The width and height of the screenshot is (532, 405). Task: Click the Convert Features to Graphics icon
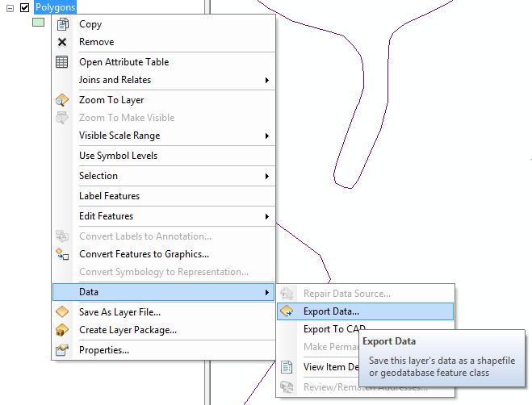click(x=62, y=254)
